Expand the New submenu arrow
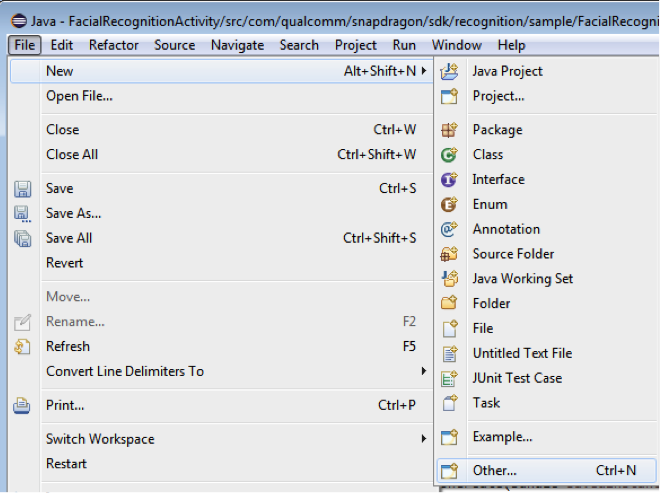The width and height of the screenshot is (660, 493). 424,71
